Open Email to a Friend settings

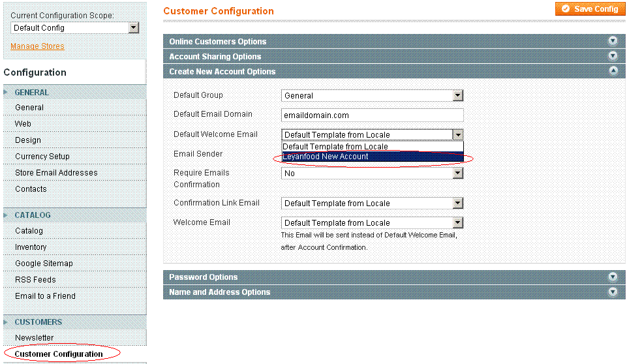[x=45, y=296]
